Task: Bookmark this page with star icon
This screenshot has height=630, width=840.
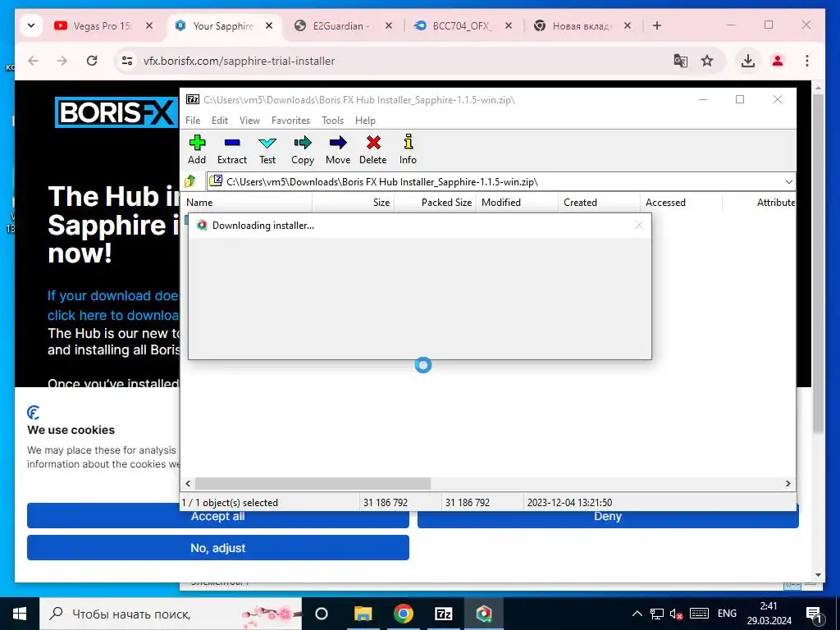Action: (707, 61)
